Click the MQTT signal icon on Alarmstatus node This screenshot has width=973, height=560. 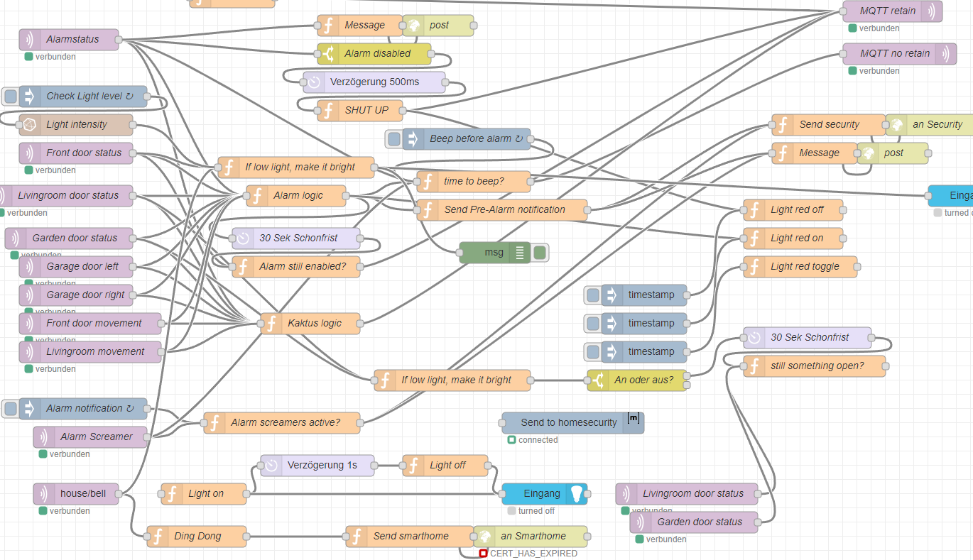30,40
